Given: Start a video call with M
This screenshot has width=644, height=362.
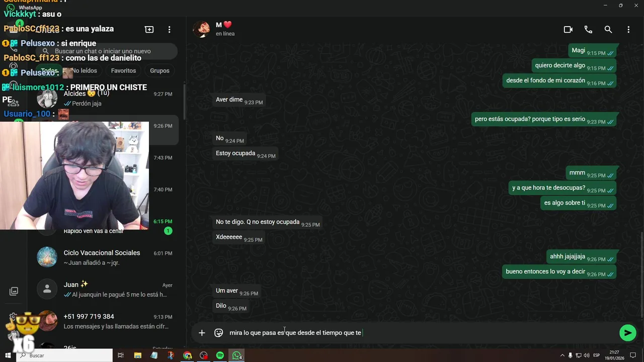Looking at the screenshot, I should (x=568, y=30).
